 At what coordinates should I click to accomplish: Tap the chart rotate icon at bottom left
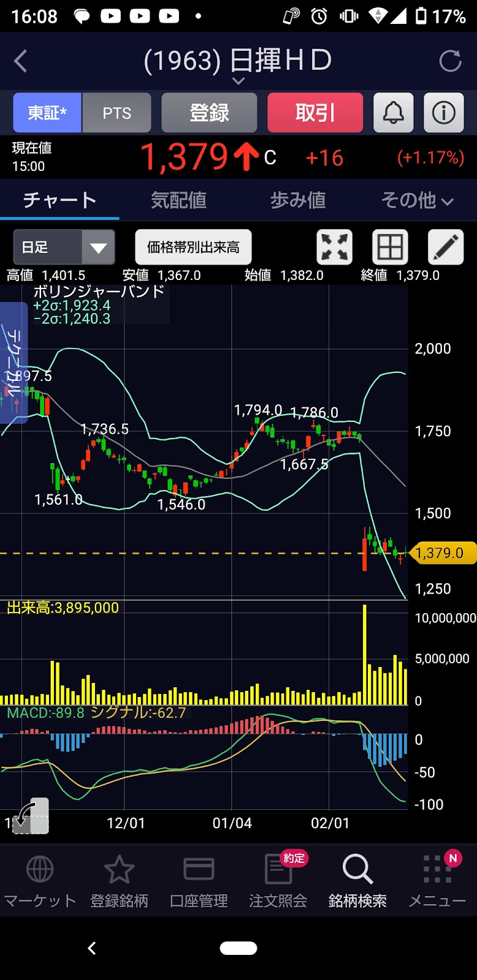point(31,816)
